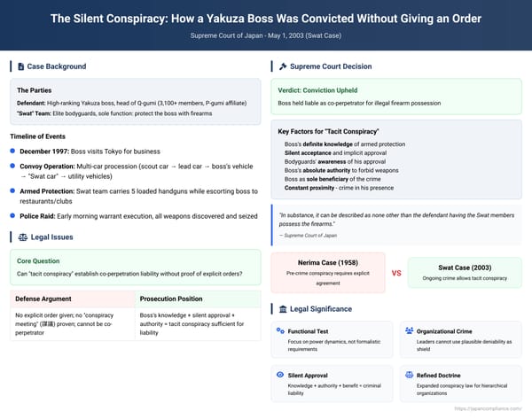The width and height of the screenshot is (532, 419).
Task: Click the people icon on Organizational Crime card
Action: tap(409, 330)
